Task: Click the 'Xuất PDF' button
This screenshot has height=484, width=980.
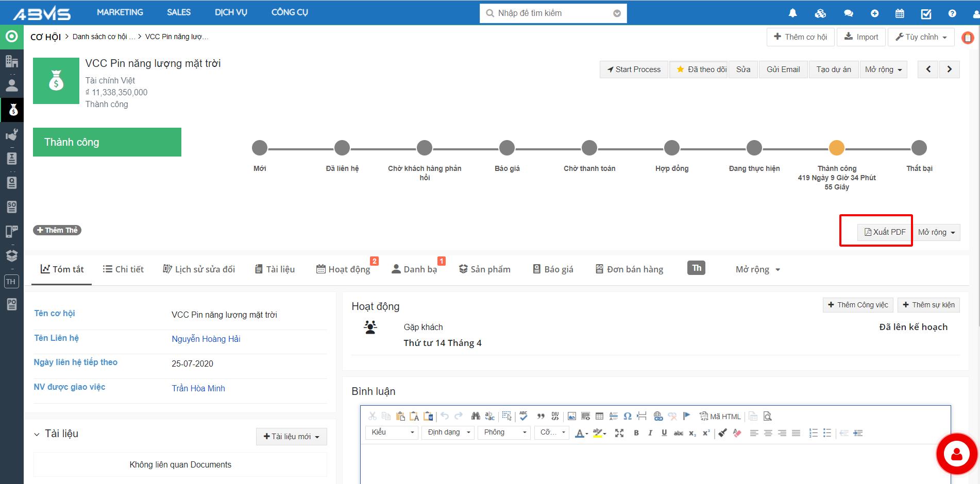Action: (x=884, y=232)
